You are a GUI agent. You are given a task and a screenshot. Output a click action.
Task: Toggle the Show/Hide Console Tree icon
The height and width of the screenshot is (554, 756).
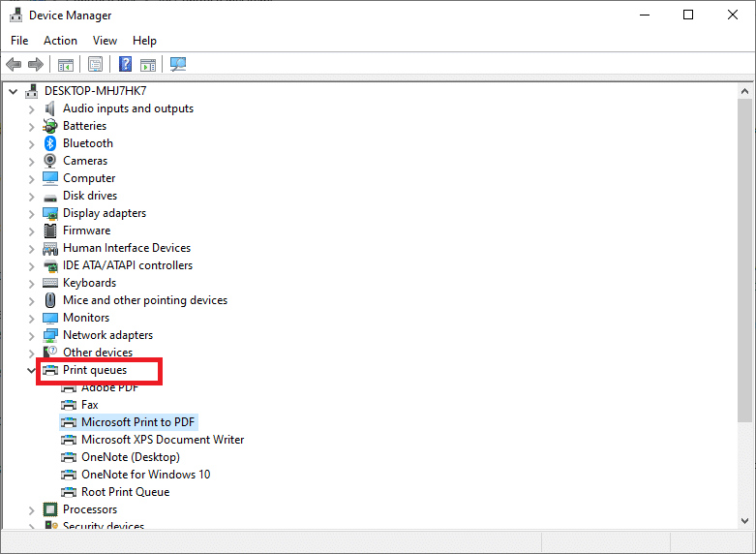pyautogui.click(x=66, y=65)
